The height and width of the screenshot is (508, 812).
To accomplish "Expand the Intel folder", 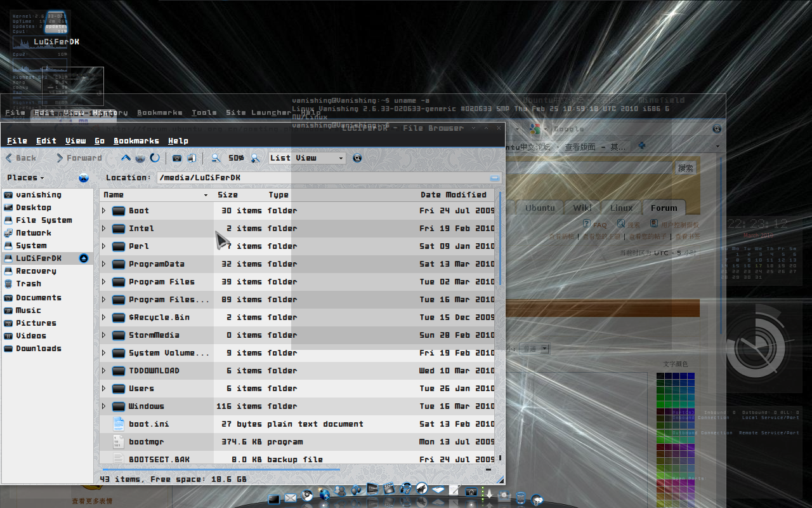I will (104, 228).
